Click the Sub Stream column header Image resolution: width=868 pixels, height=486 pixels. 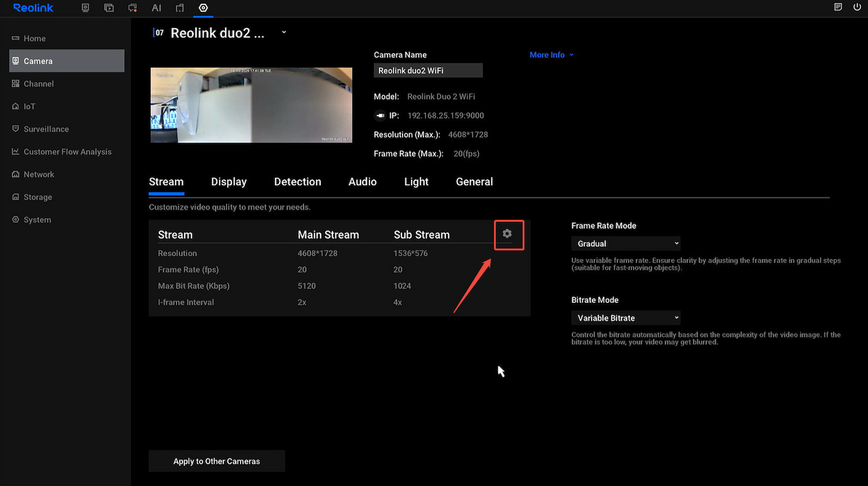[x=422, y=235]
